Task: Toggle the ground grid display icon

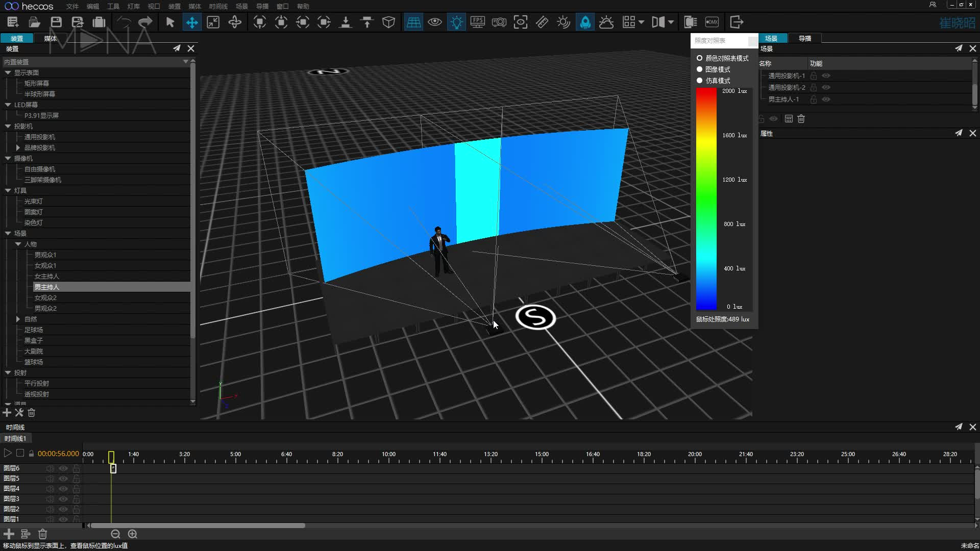Action: (413, 22)
